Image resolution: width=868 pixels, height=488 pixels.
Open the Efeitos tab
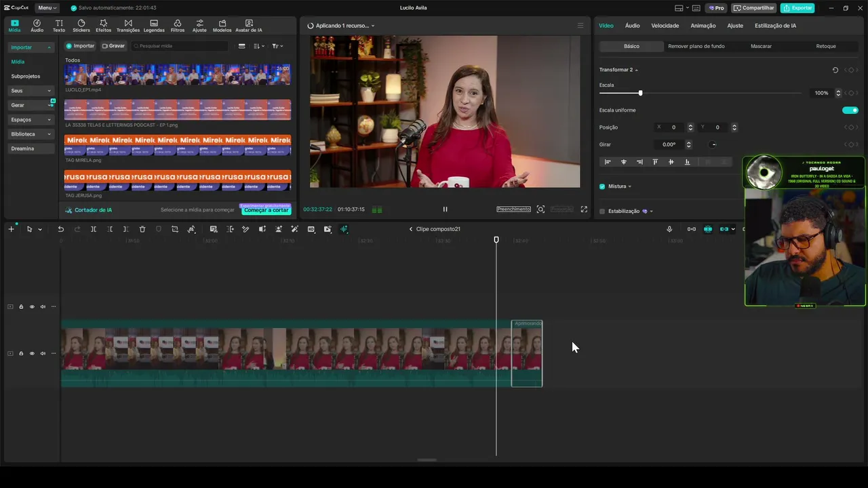point(103,26)
